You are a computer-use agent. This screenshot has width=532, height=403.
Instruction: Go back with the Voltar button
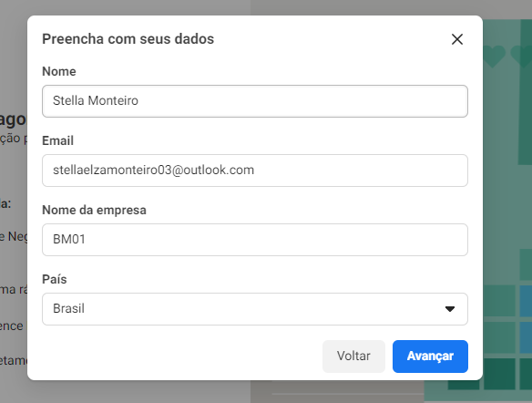pos(353,356)
